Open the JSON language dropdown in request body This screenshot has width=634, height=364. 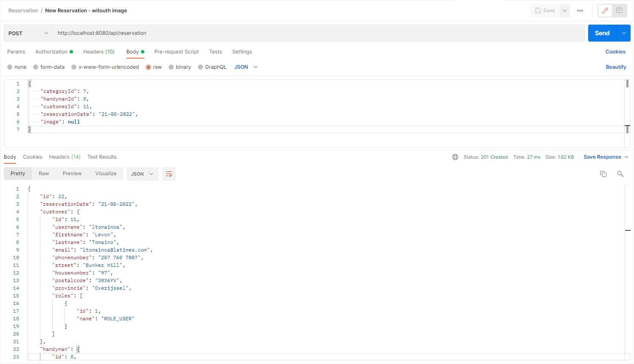click(x=245, y=67)
